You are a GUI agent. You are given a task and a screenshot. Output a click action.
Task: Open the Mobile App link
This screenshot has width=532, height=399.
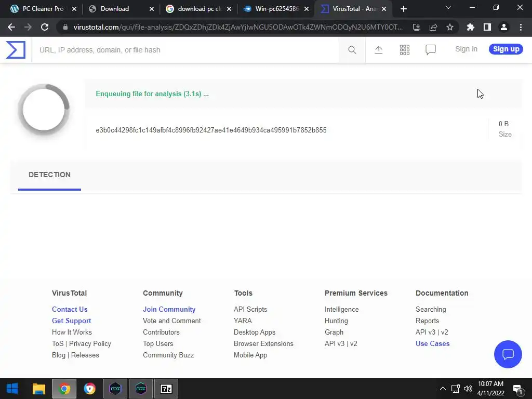coord(250,355)
